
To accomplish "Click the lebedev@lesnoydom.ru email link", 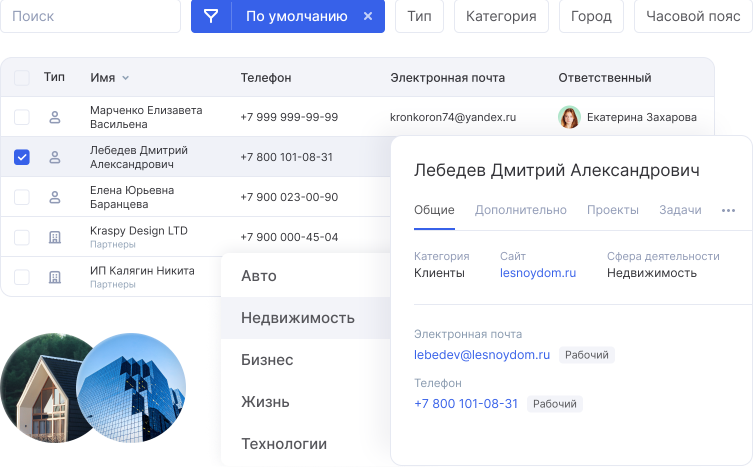I will [482, 354].
